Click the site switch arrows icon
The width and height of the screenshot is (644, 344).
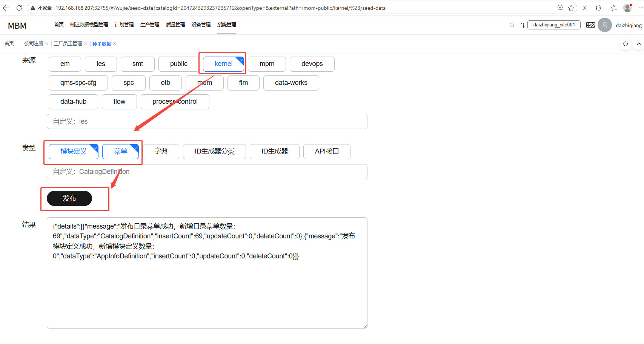(523, 25)
